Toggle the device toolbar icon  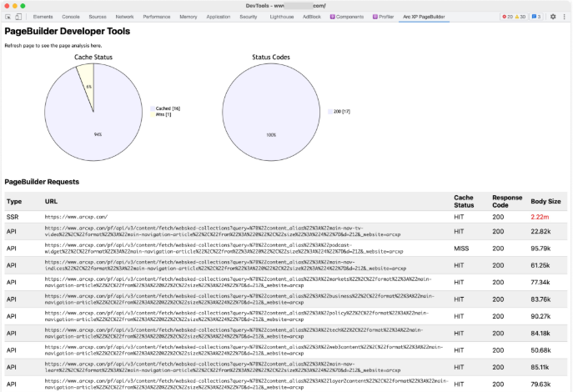18,17
